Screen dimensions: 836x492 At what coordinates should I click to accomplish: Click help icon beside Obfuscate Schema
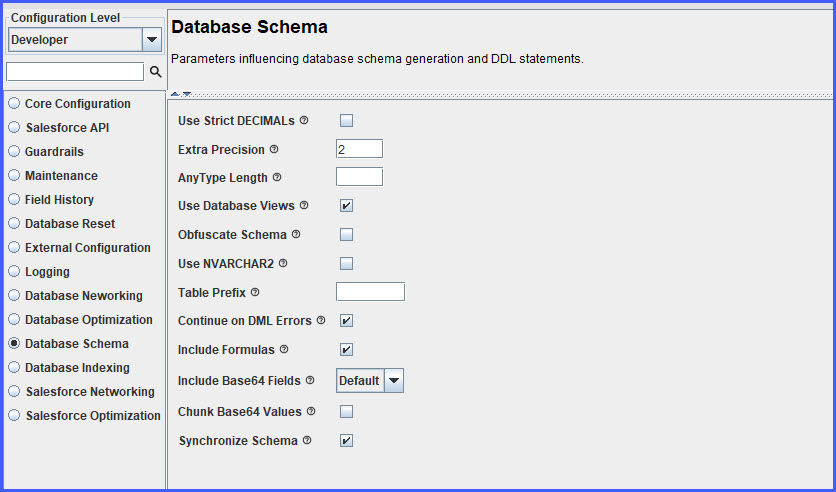click(296, 234)
